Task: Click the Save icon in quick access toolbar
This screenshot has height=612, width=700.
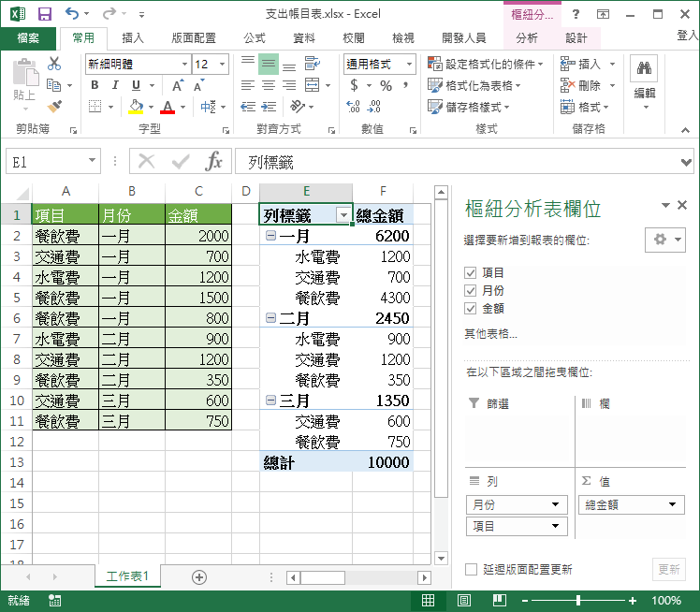Action: [45, 14]
